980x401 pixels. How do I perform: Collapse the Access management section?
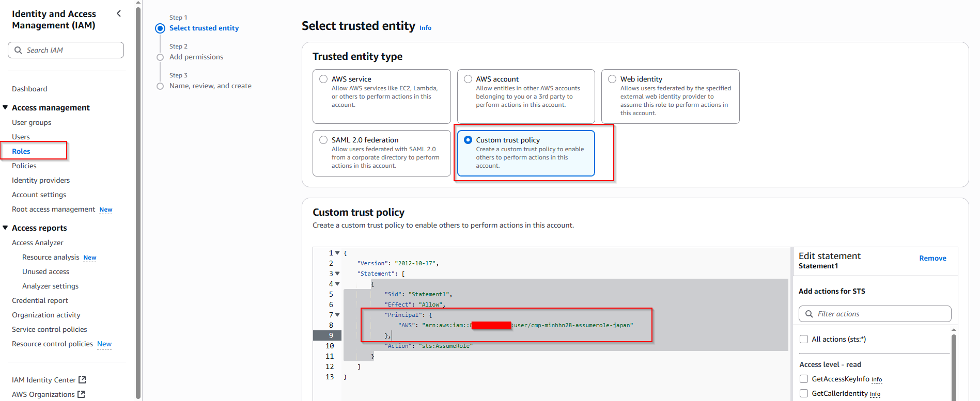point(6,107)
